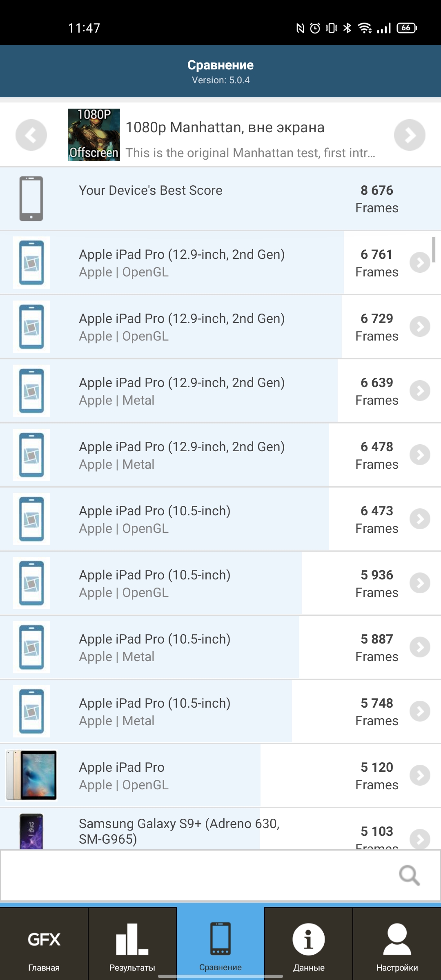Expand iPad Pro 12.9 score 6 639 chevron
Image resolution: width=441 pixels, height=980 pixels.
420,391
